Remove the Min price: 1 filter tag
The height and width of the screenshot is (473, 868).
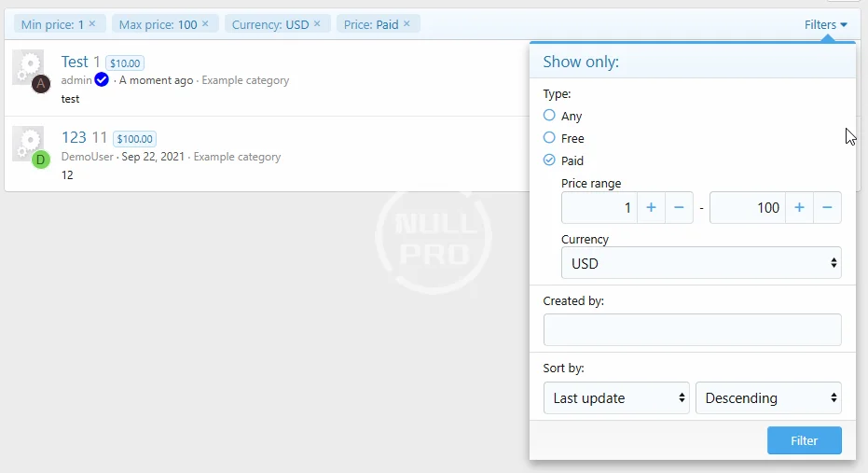pyautogui.click(x=92, y=24)
